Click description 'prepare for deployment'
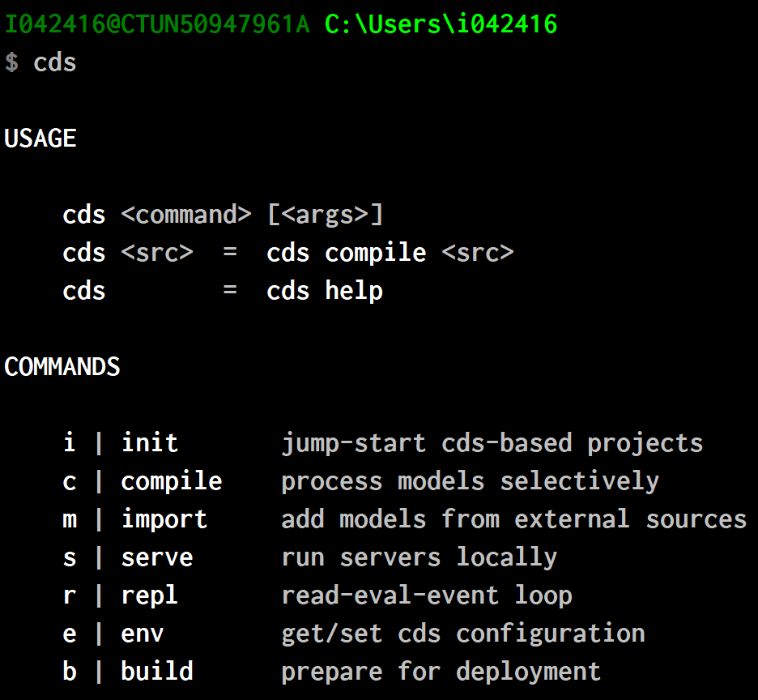Image resolution: width=758 pixels, height=700 pixels. click(x=441, y=672)
